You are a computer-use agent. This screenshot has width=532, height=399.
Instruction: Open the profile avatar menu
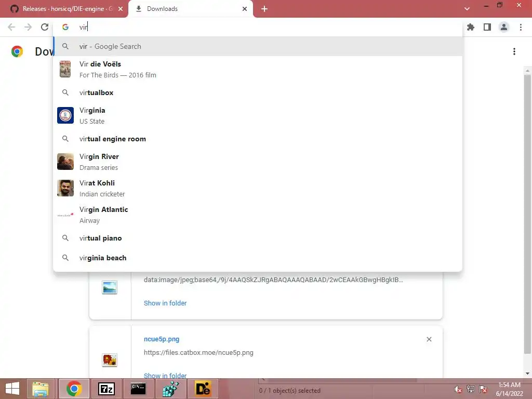pyautogui.click(x=504, y=27)
